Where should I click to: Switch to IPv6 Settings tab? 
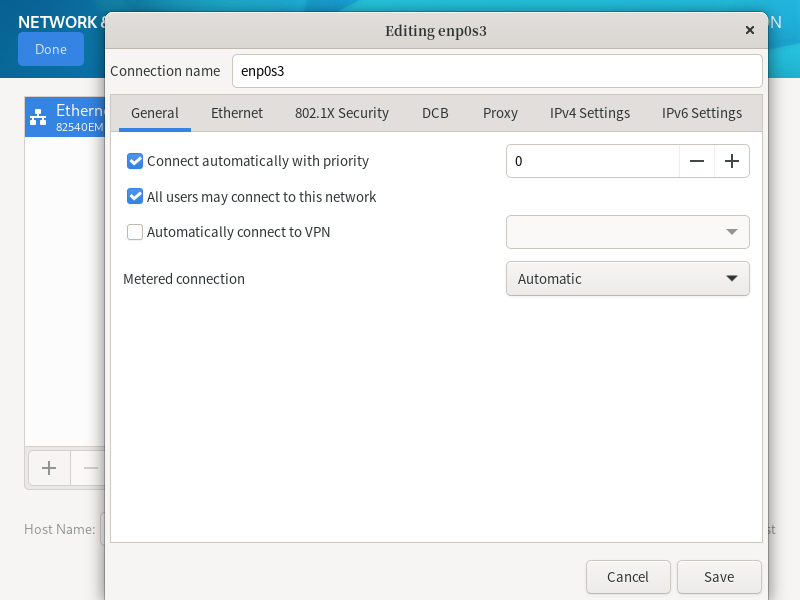click(x=702, y=113)
